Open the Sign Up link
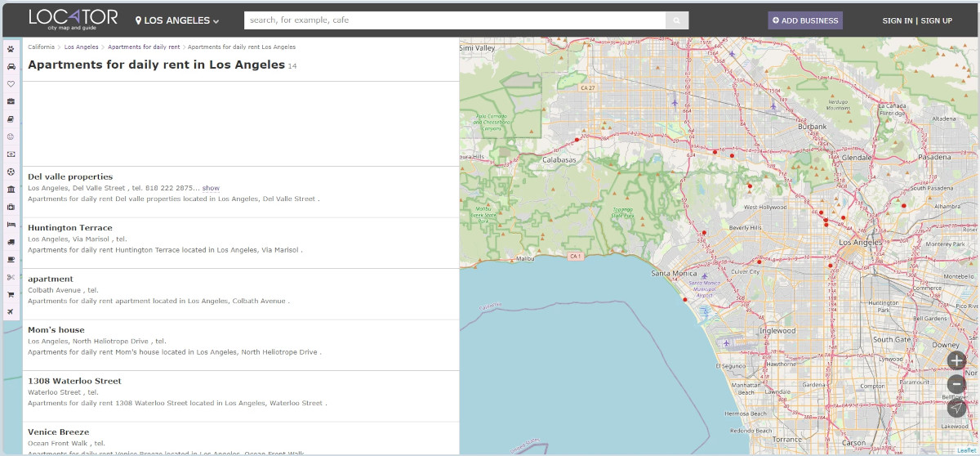 tap(936, 20)
